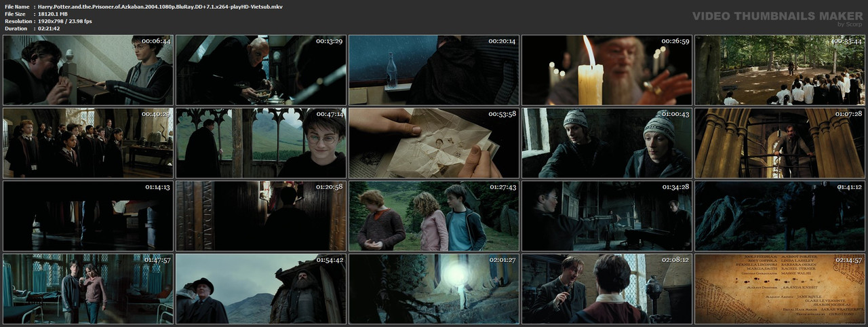Select the wand-pointing thumbnail at 01:34:28
This screenshot has height=327, width=868.
point(607,216)
